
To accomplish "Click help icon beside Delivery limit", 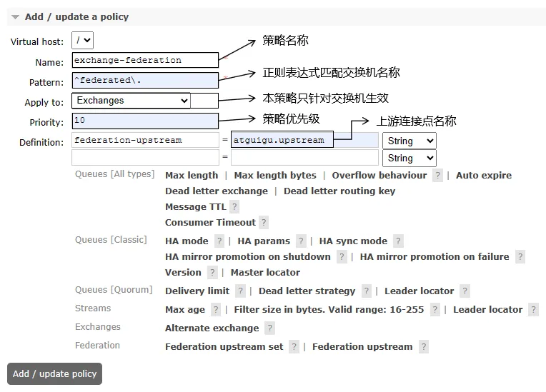I will [241, 291].
